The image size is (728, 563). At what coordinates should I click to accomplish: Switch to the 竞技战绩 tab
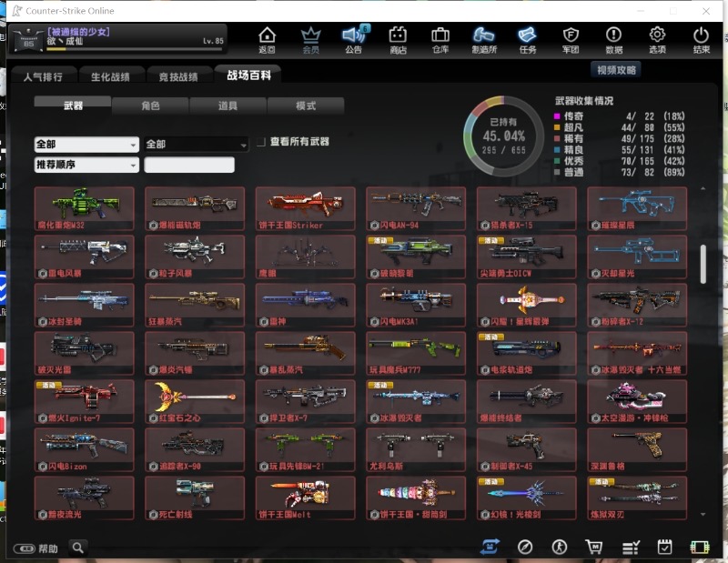pos(178,76)
